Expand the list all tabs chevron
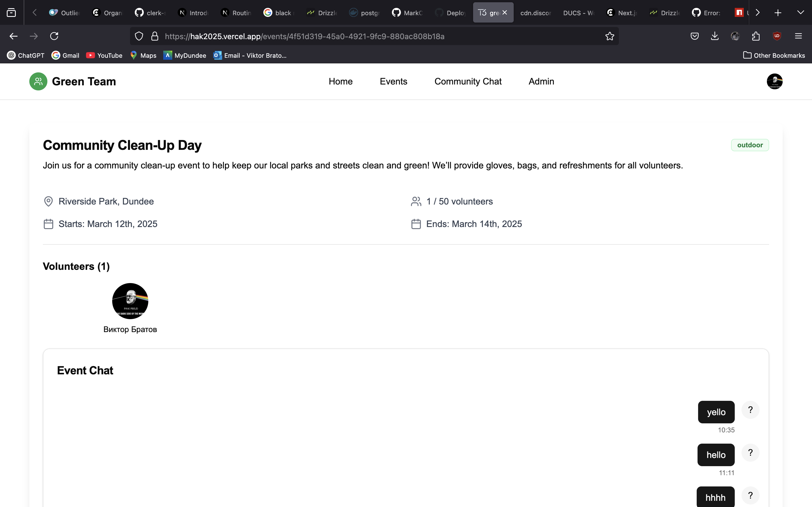 pyautogui.click(x=800, y=12)
